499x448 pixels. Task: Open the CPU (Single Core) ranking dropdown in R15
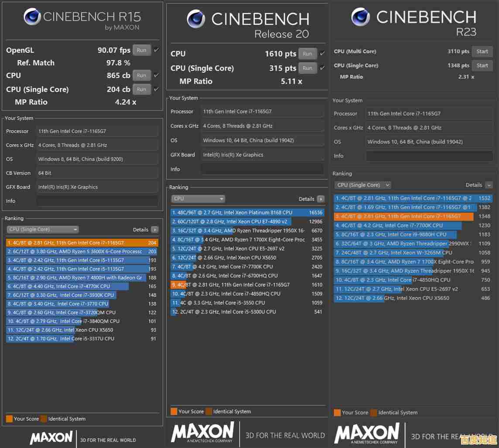click(x=42, y=230)
